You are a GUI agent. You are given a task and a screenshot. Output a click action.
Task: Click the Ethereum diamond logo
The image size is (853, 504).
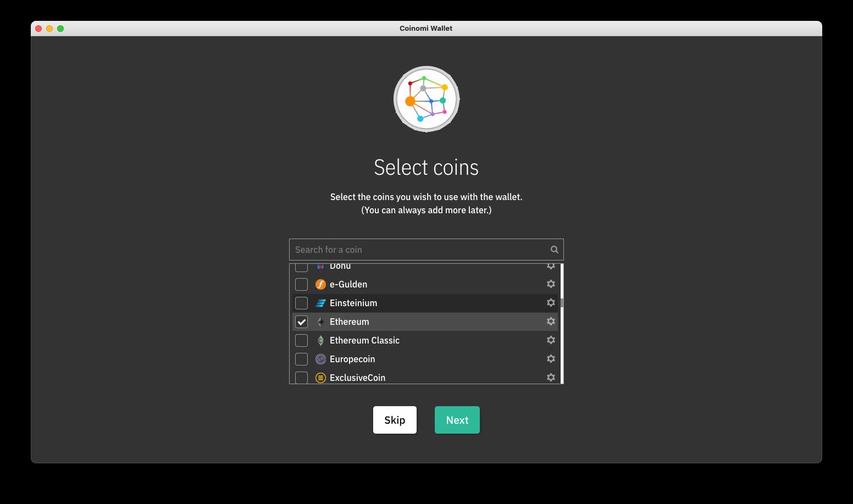320,322
